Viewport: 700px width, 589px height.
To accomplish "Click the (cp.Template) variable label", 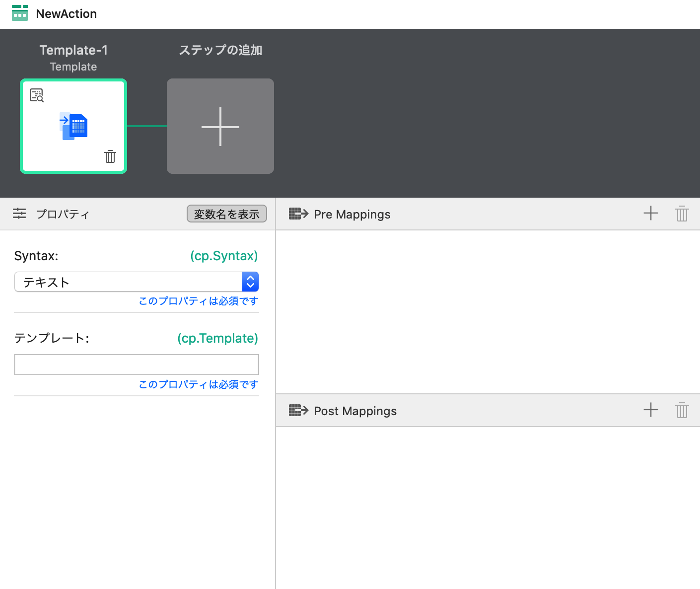I will 217,338.
